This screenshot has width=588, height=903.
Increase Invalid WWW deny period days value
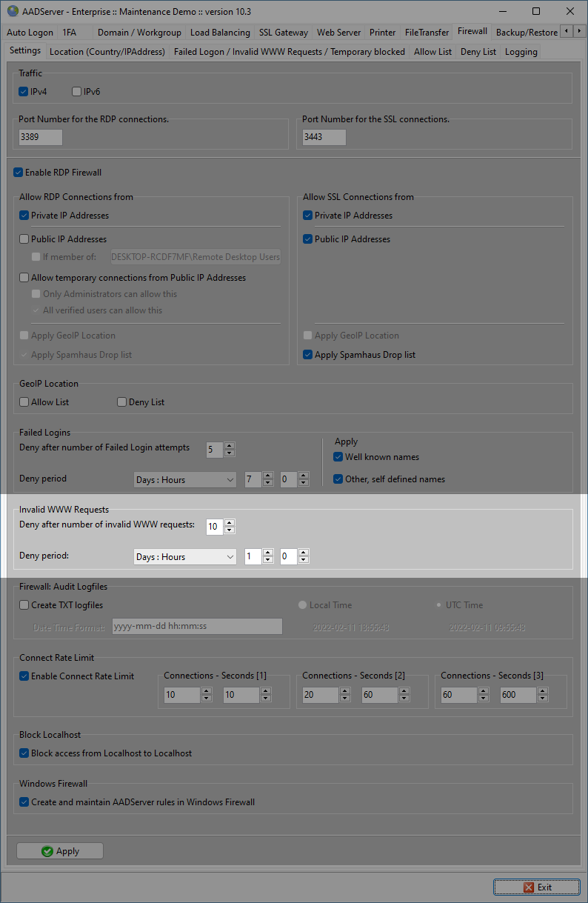point(268,553)
